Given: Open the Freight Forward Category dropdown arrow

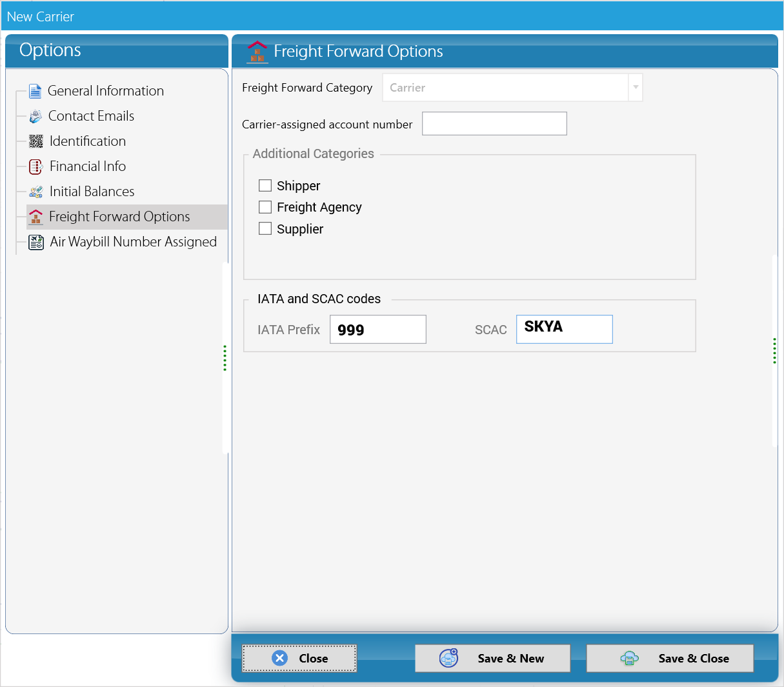Looking at the screenshot, I should click(x=636, y=88).
